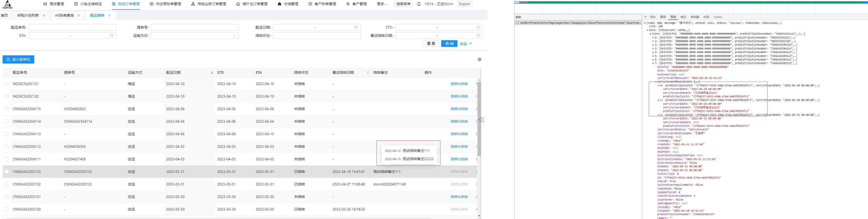Select radio button for CNNGAX2303132 row
Screen dimensions: 868x219
(7, 184)
